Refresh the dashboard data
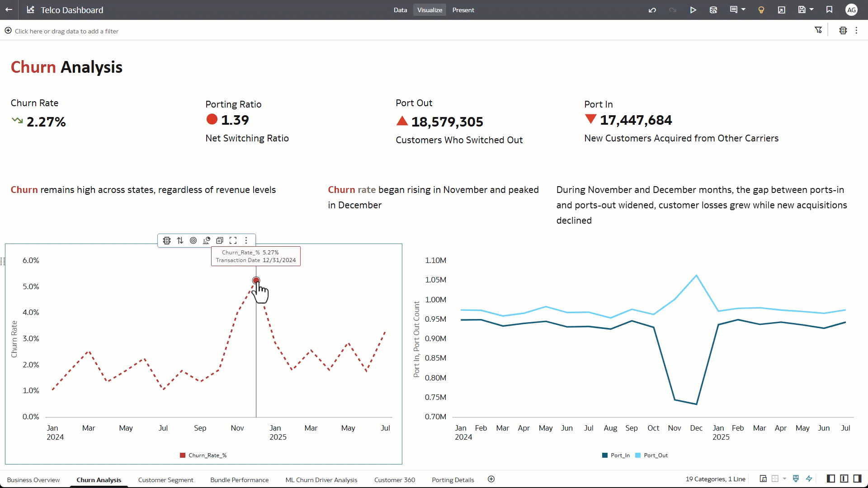 click(x=713, y=9)
